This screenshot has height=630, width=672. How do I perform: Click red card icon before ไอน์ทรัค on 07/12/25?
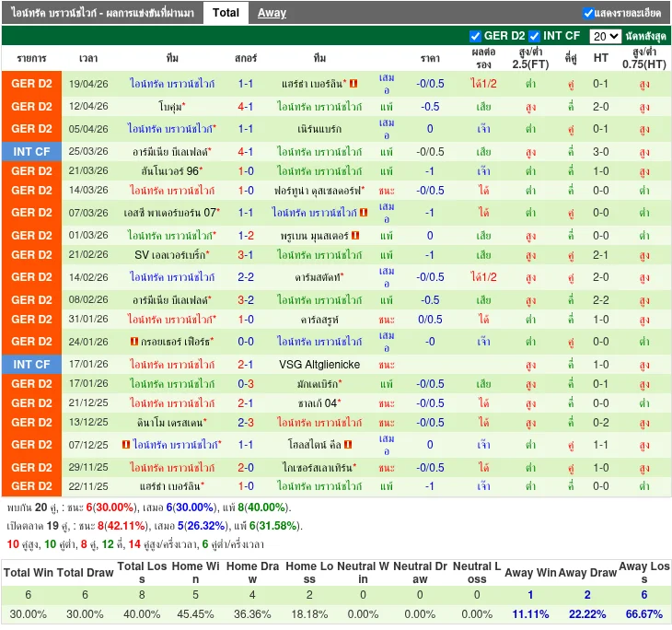click(x=126, y=445)
